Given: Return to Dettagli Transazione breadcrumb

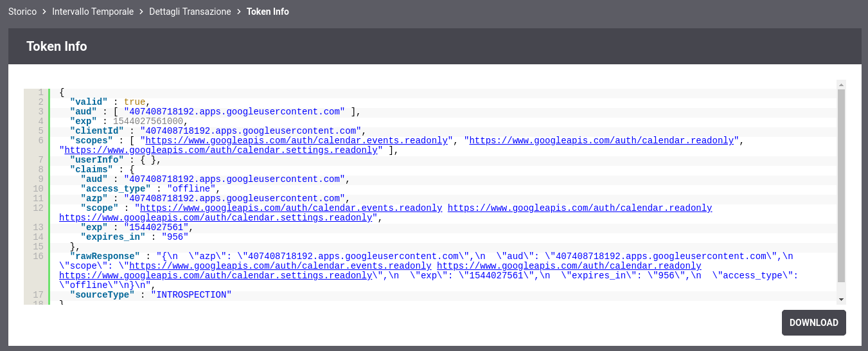Looking at the screenshot, I should click(x=190, y=12).
